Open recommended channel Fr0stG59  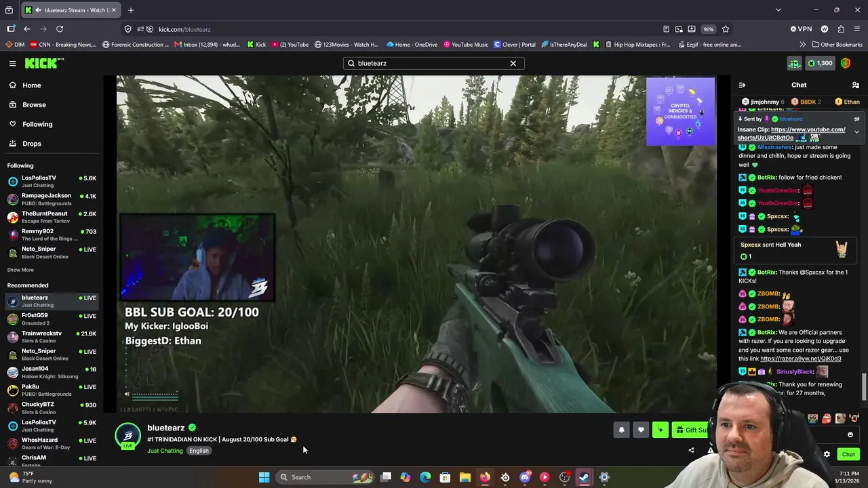(52, 319)
